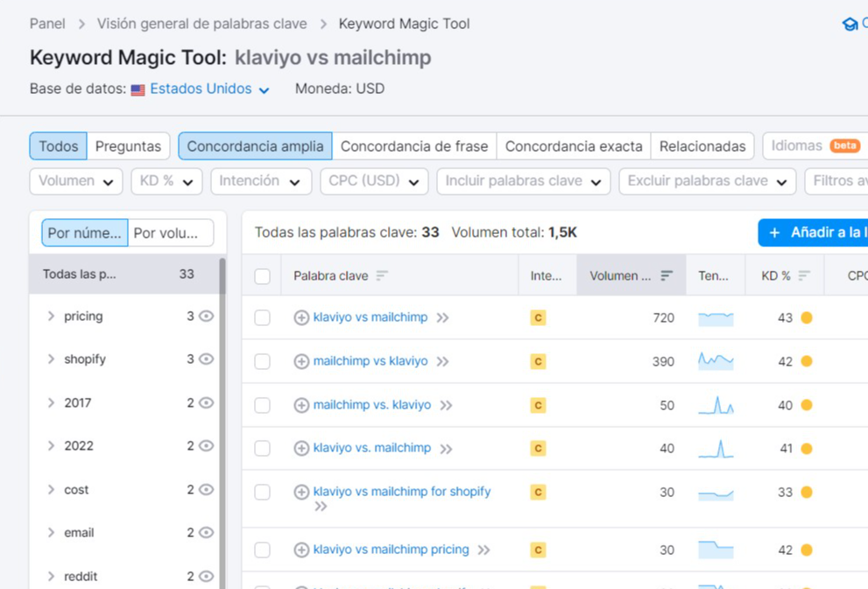Image resolution: width=868 pixels, height=589 pixels.
Task: Switch to Concordancia exacta tab
Action: pyautogui.click(x=574, y=146)
